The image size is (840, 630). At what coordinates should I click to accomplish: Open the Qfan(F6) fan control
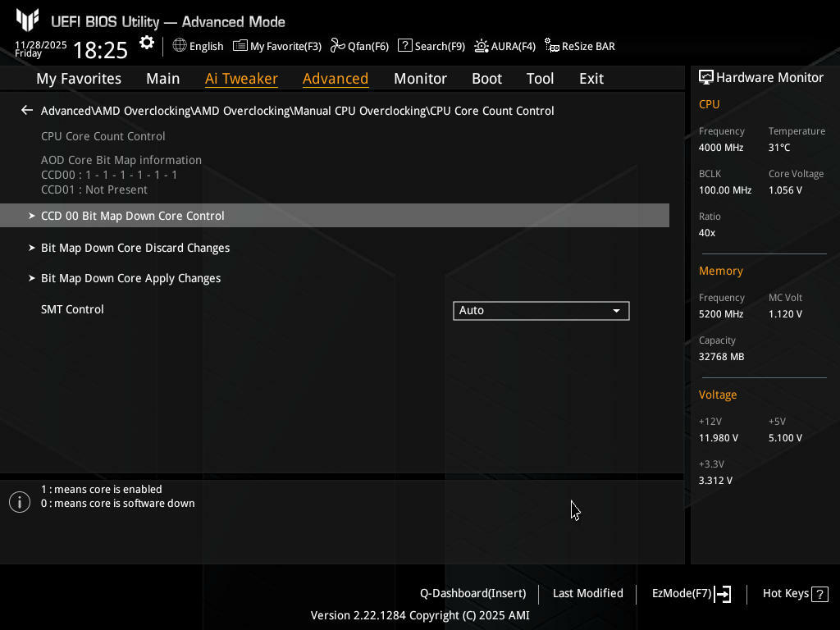coord(359,46)
